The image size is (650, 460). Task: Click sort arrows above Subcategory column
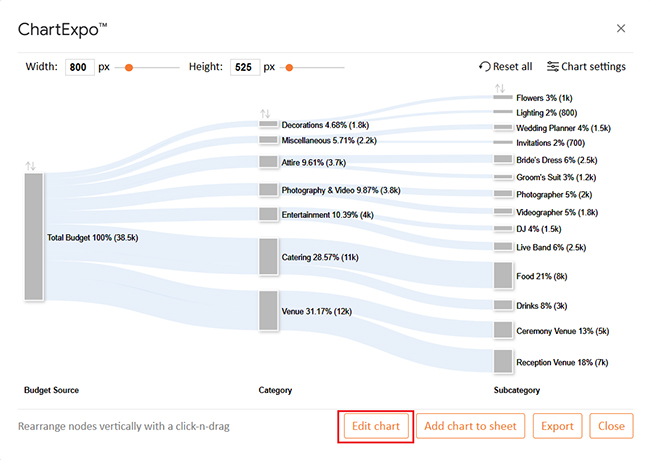coord(501,89)
